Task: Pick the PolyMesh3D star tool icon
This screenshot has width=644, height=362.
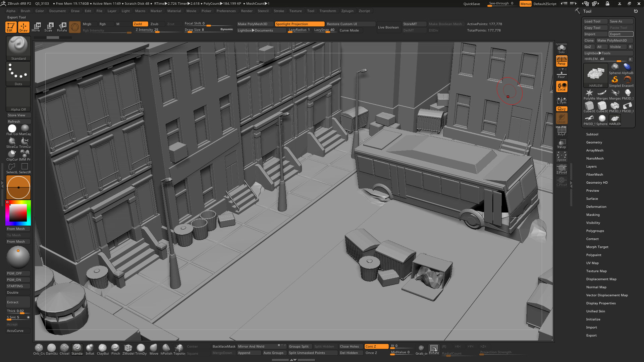Action: coord(589,94)
